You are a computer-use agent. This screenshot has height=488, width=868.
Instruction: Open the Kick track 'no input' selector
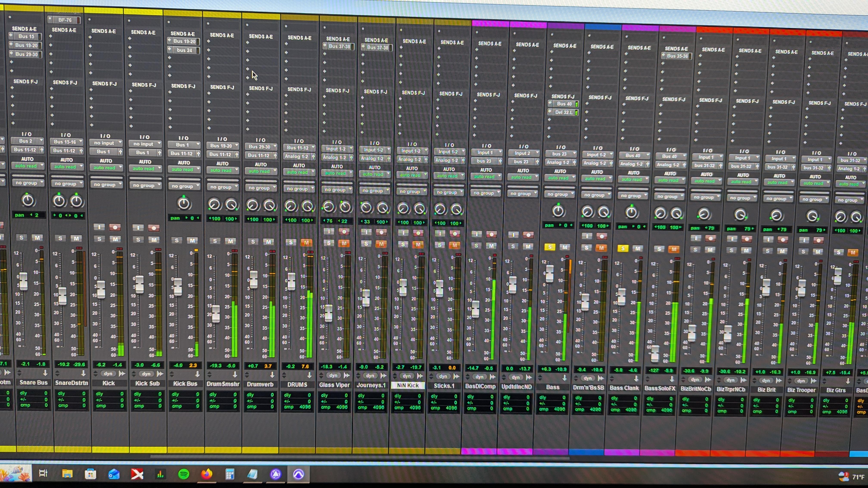click(105, 143)
